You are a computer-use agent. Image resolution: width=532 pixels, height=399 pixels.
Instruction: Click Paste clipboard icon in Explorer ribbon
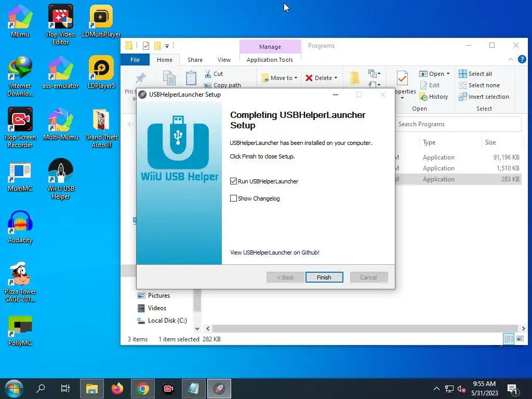pos(191,78)
